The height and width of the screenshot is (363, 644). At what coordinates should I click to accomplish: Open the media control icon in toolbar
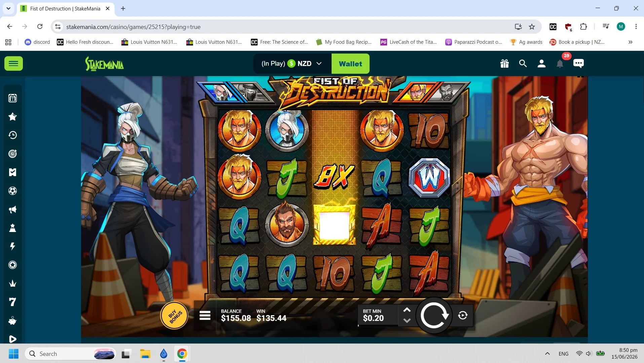(606, 27)
